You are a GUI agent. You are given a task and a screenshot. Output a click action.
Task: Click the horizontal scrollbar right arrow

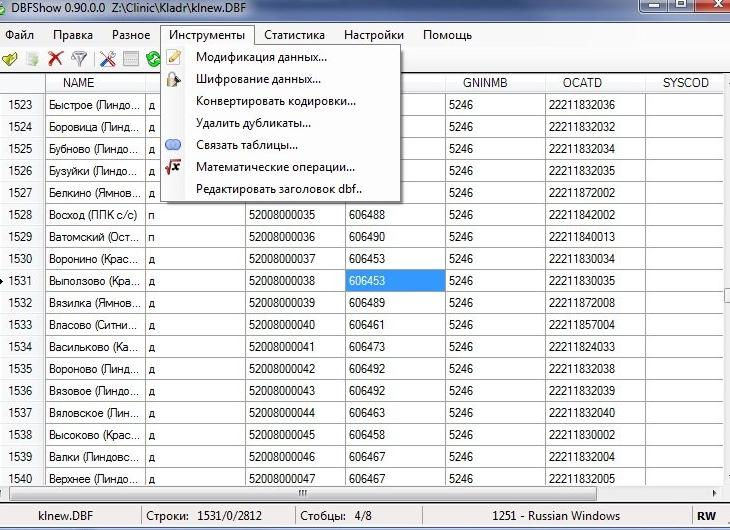(715, 493)
